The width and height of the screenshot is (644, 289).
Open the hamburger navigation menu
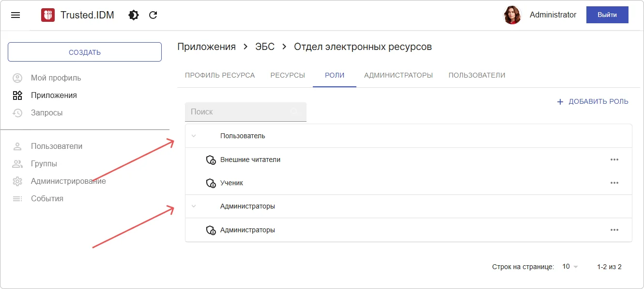click(15, 15)
